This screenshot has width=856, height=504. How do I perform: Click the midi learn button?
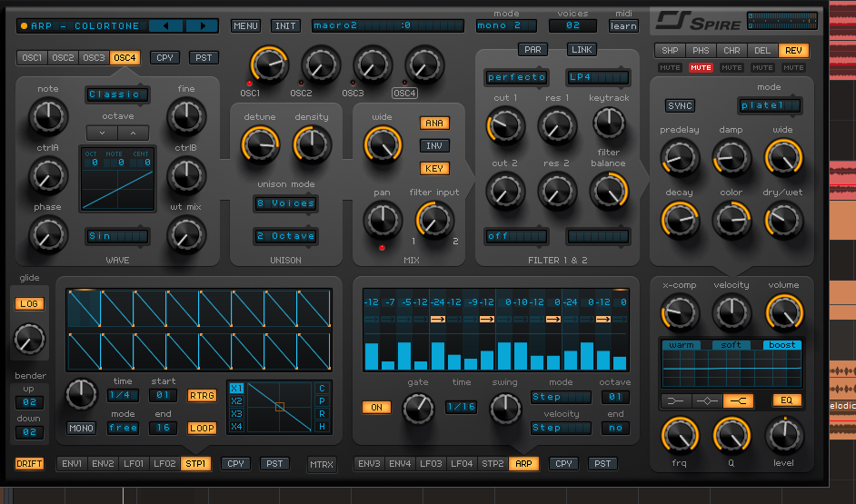[x=623, y=25]
